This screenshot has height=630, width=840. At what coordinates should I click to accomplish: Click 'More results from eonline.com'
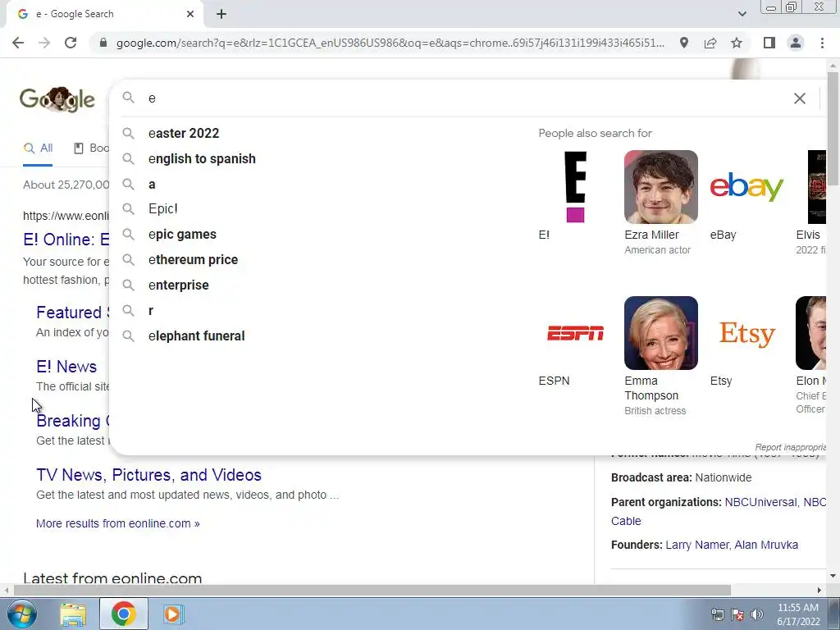(x=118, y=523)
